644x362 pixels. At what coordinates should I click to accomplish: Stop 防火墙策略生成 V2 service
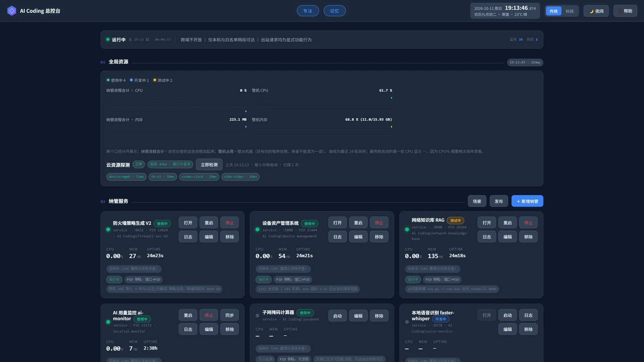pyautogui.click(x=229, y=223)
